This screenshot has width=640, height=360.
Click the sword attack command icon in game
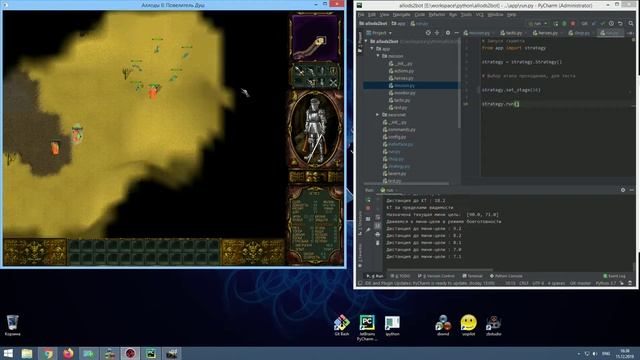point(299,71)
